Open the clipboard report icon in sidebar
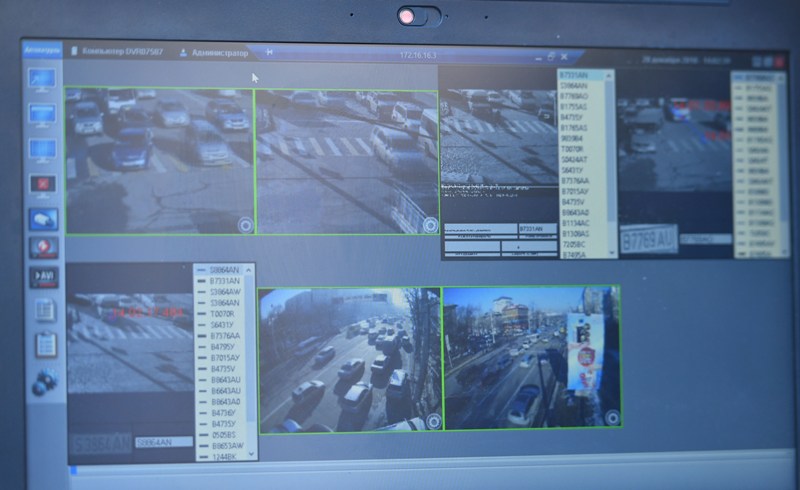800x490 pixels. pos(44,344)
